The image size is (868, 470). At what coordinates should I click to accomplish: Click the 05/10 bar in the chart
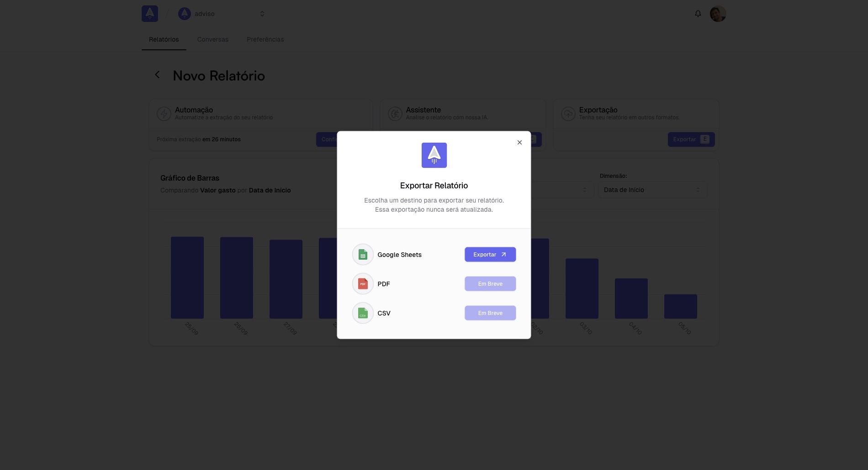[681, 306]
